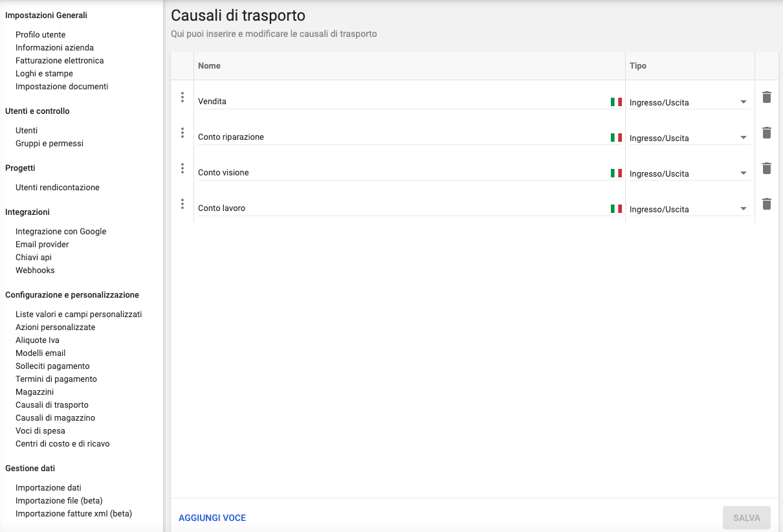
Task: Open three-dot menu for Conto visione
Action: tap(182, 168)
